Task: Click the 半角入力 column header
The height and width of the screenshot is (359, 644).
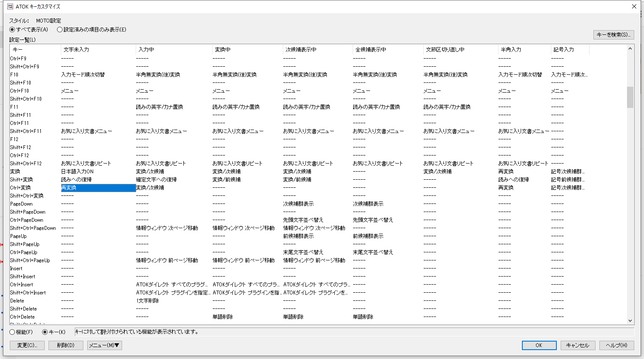Action: (x=524, y=50)
